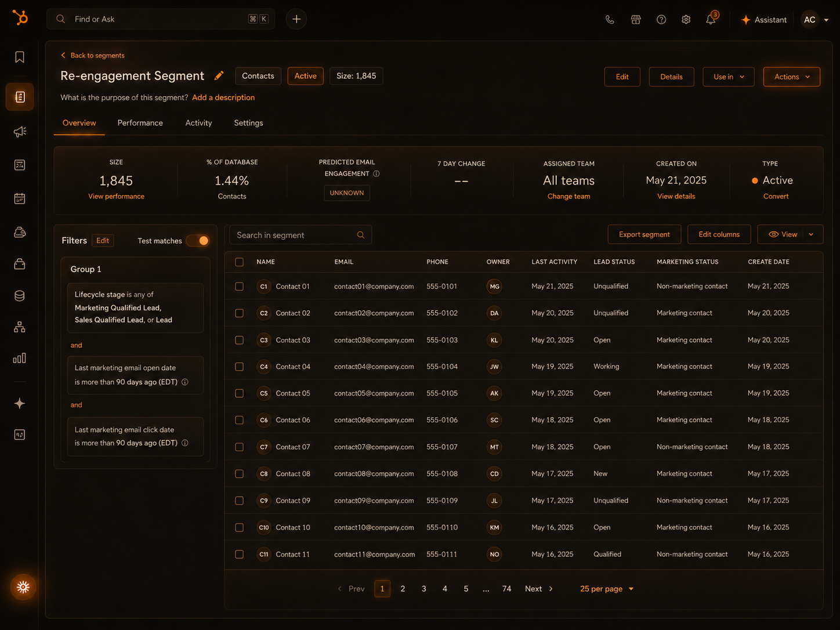Click the View eye button

click(783, 234)
